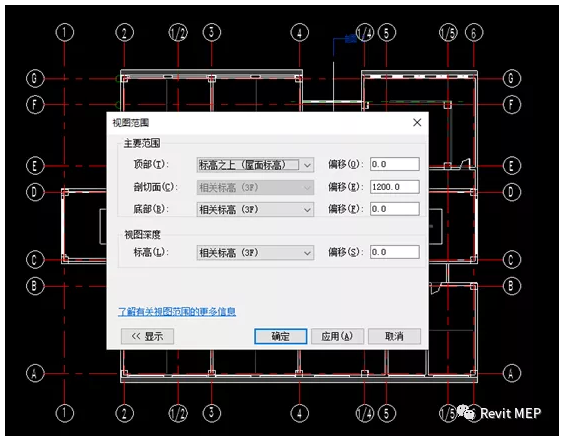Viewport: 564px width, 440px height.
Task: Select grid bubble 3 below the plan
Action: 212,413
